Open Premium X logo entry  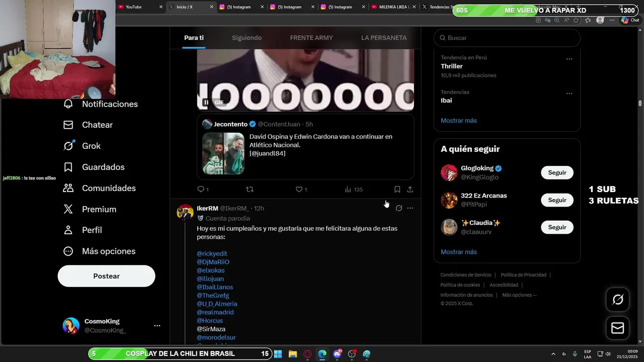point(90,209)
